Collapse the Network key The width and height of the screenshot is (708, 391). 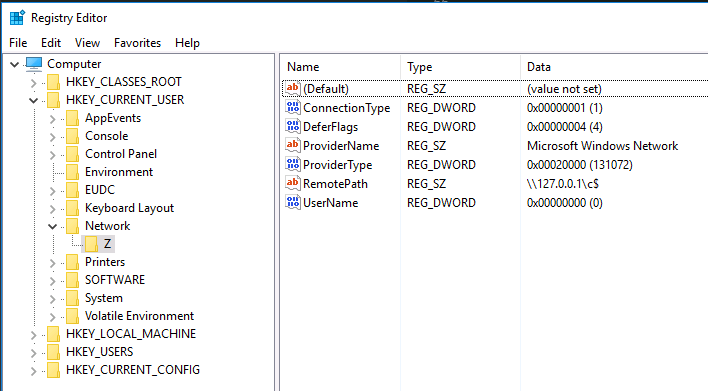click(52, 227)
